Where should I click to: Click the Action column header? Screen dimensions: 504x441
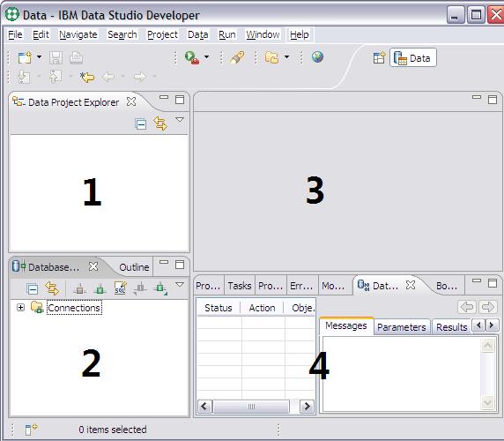click(262, 308)
